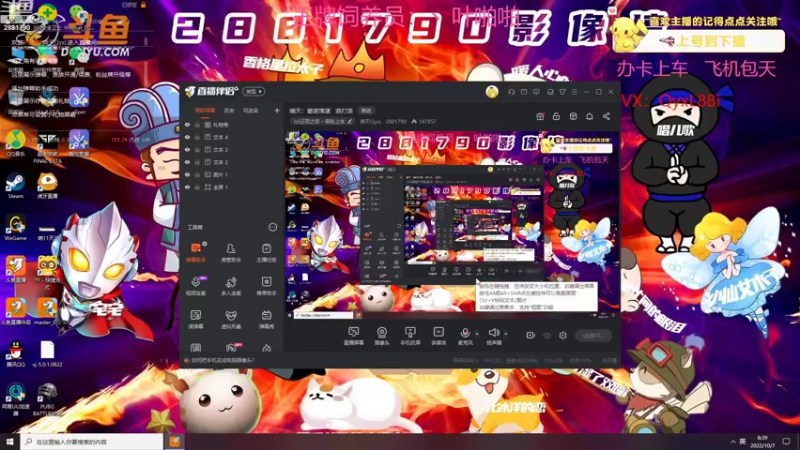Click the live streaming button at the bottom right
Image resolution: width=800 pixels, height=450 pixels.
pyautogui.click(x=593, y=335)
